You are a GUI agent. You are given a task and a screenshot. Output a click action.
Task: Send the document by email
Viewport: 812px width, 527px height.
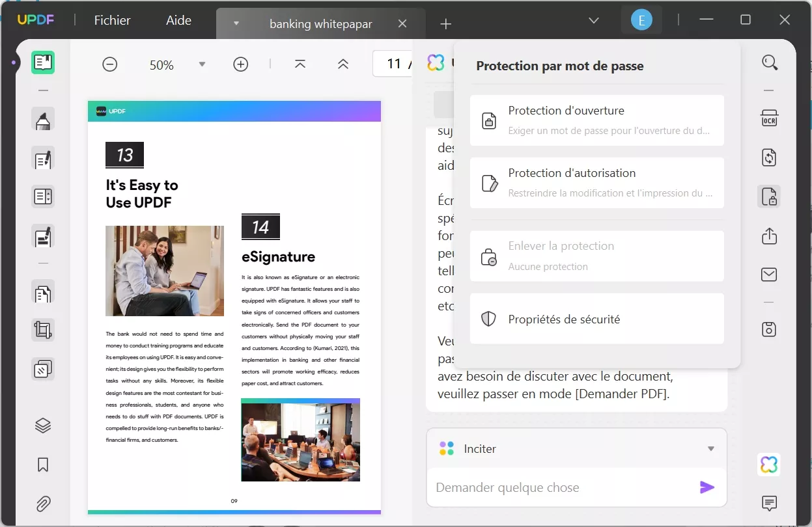click(769, 275)
